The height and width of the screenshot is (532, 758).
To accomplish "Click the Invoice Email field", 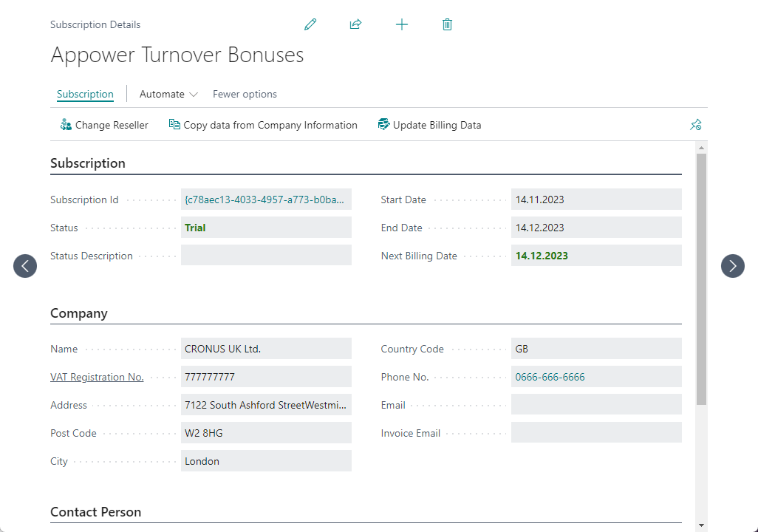I will click(x=595, y=433).
